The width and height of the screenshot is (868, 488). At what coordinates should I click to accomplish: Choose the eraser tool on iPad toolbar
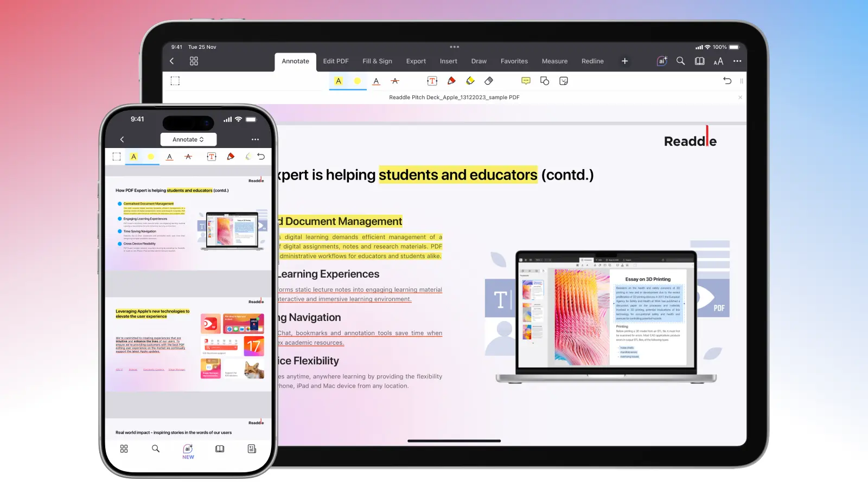(489, 81)
